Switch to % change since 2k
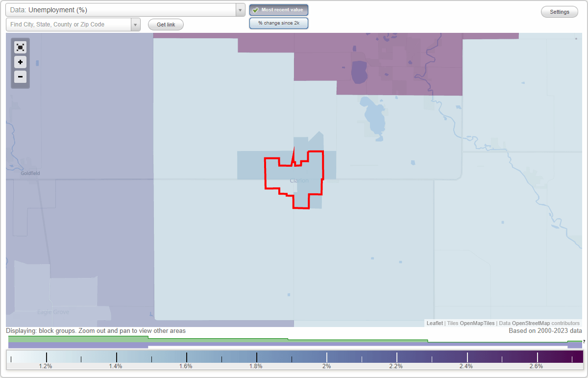 click(x=279, y=23)
